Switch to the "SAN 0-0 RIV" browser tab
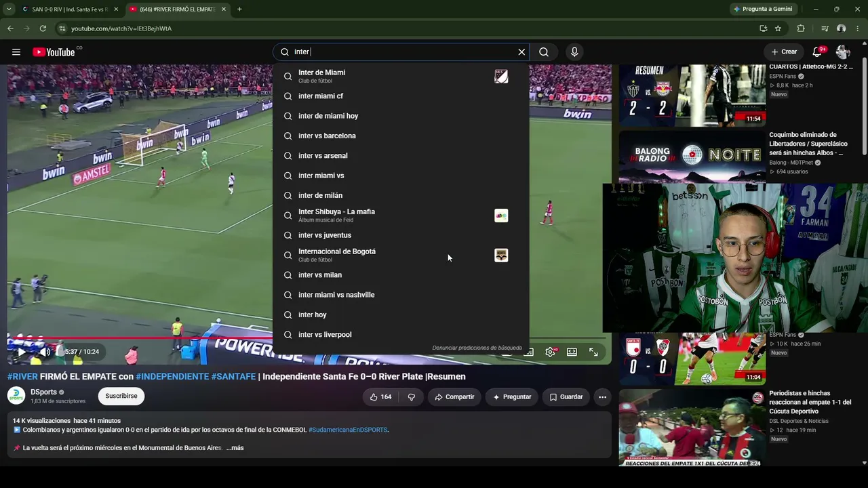The image size is (868, 488). click(x=70, y=9)
